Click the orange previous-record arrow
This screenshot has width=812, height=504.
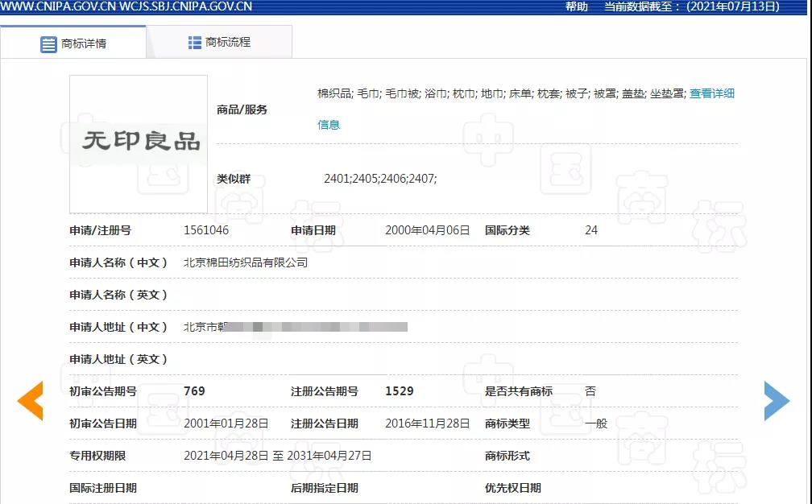tap(31, 401)
